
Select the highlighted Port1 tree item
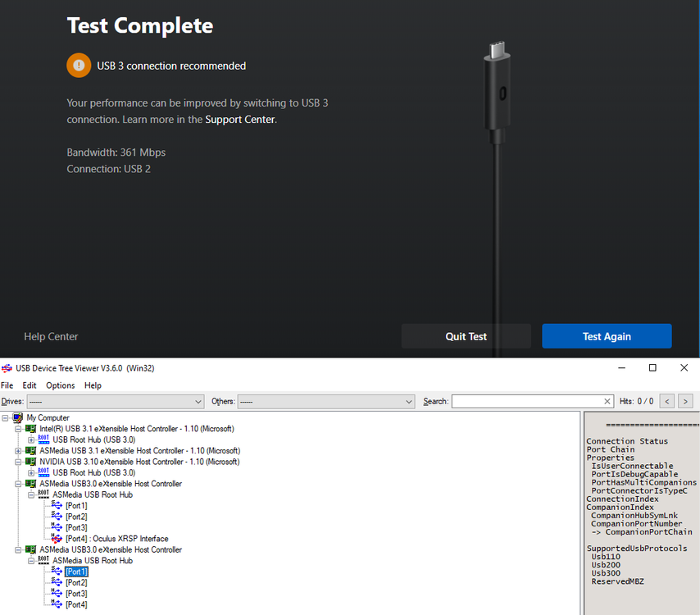(76, 572)
